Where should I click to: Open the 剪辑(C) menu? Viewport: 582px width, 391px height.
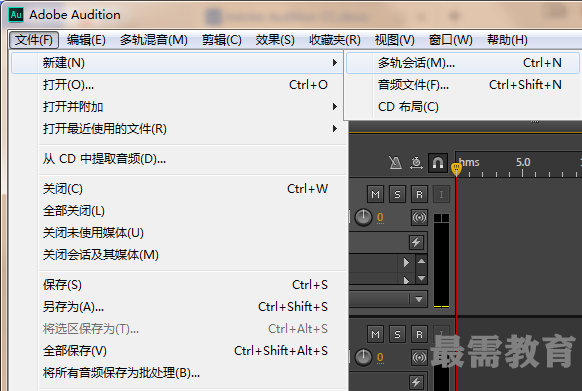coord(222,40)
